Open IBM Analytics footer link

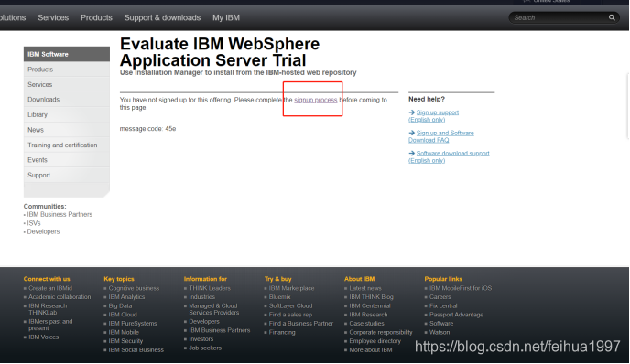point(126,297)
